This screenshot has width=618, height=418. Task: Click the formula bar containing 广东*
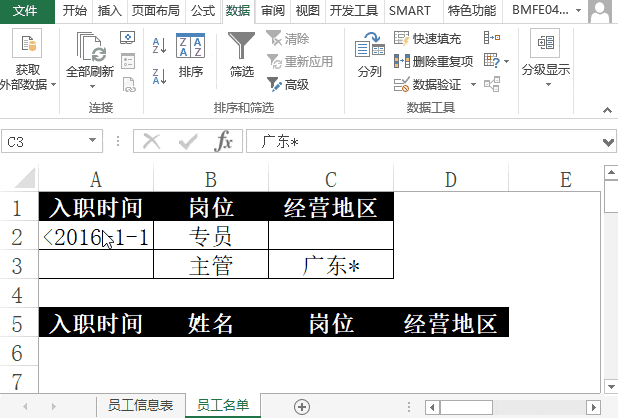tap(423, 141)
